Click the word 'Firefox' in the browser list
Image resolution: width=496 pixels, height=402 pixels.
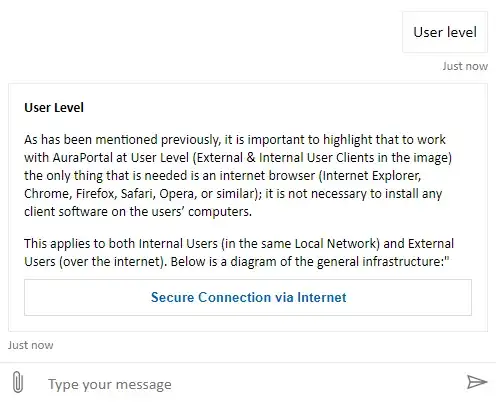point(95,194)
